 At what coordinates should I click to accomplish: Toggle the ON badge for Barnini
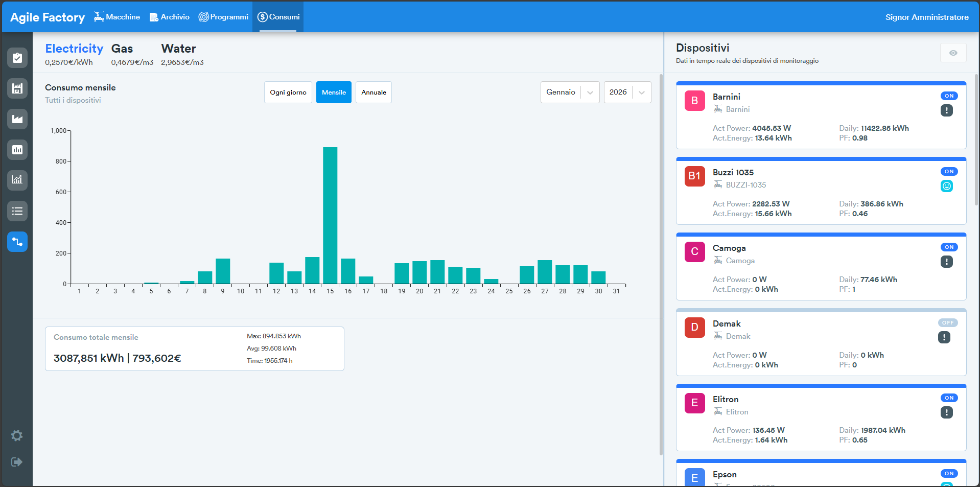(949, 96)
